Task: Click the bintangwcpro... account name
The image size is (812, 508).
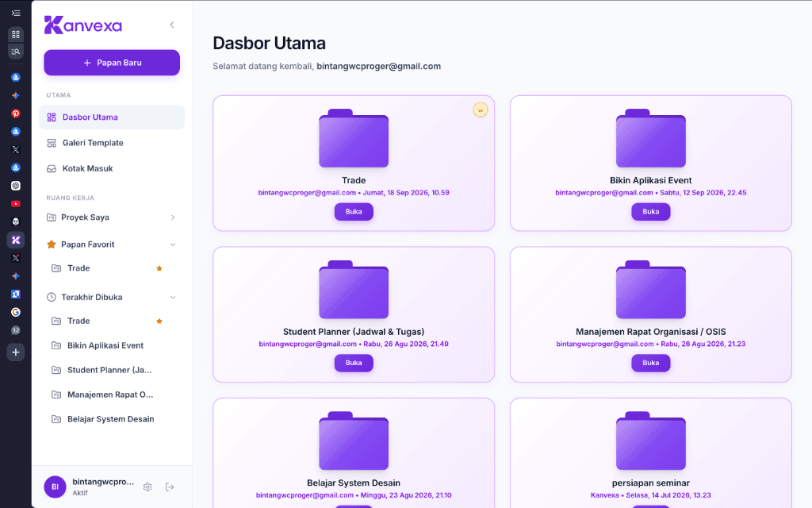Action: tap(103, 482)
